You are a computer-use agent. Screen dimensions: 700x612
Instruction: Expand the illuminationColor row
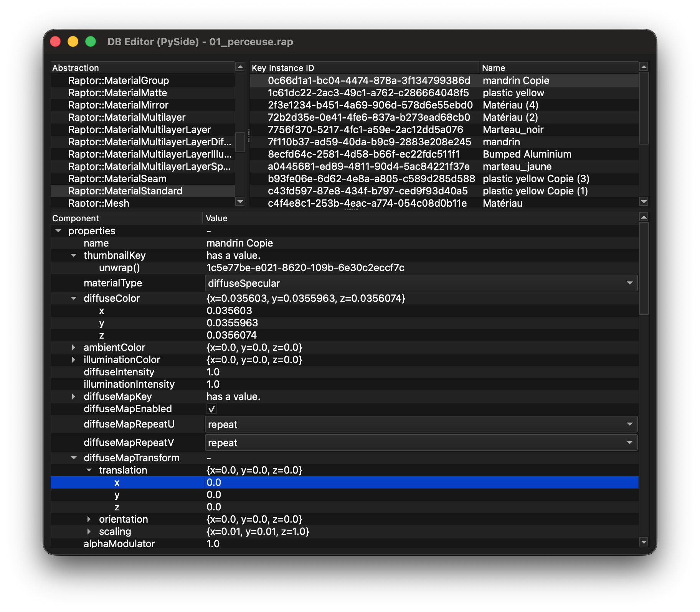pyautogui.click(x=74, y=360)
